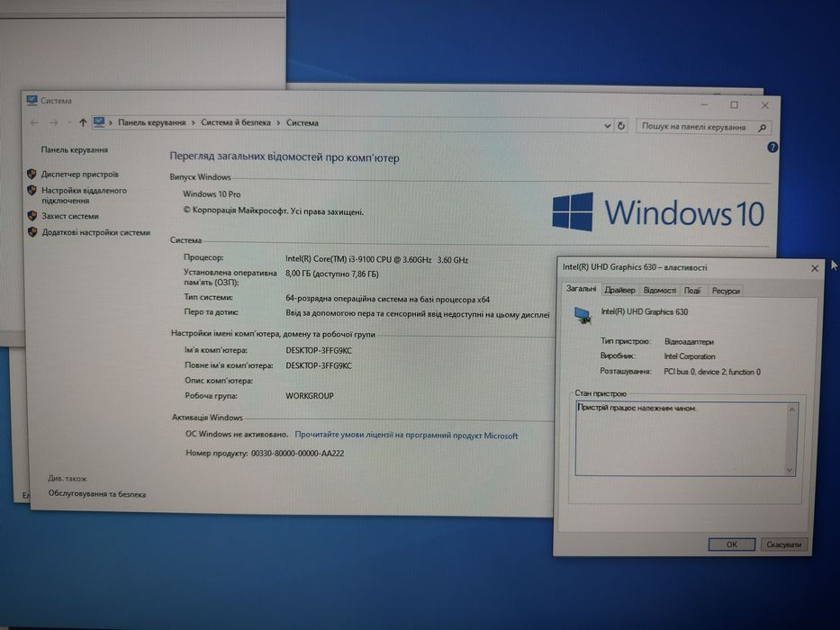The image size is (840, 630).
Task: Click Скасувати button
Action: [784, 544]
